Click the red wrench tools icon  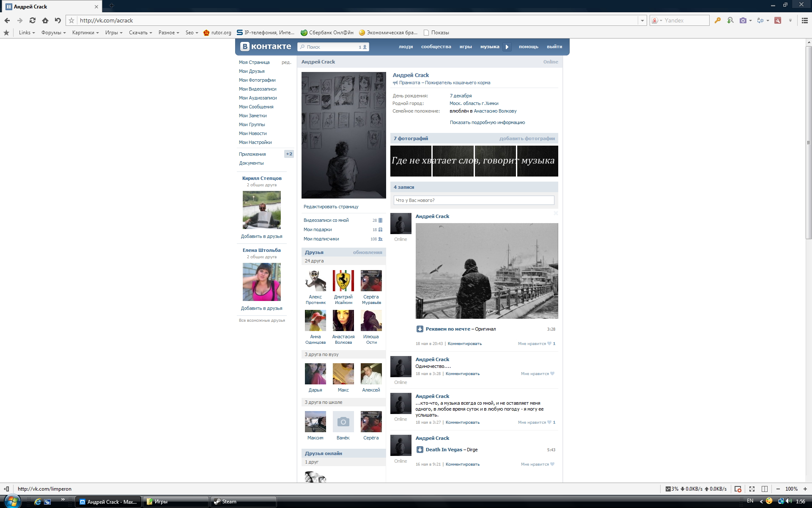(x=778, y=20)
